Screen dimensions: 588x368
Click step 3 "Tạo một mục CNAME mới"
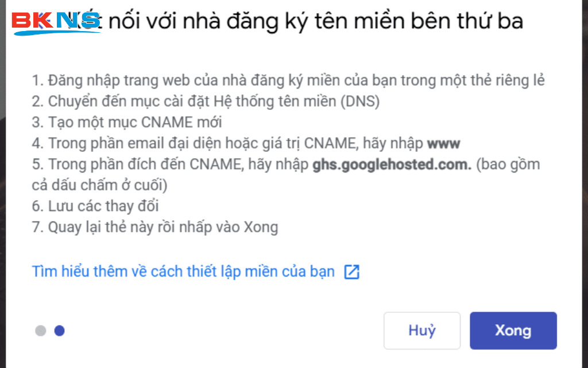coord(127,122)
